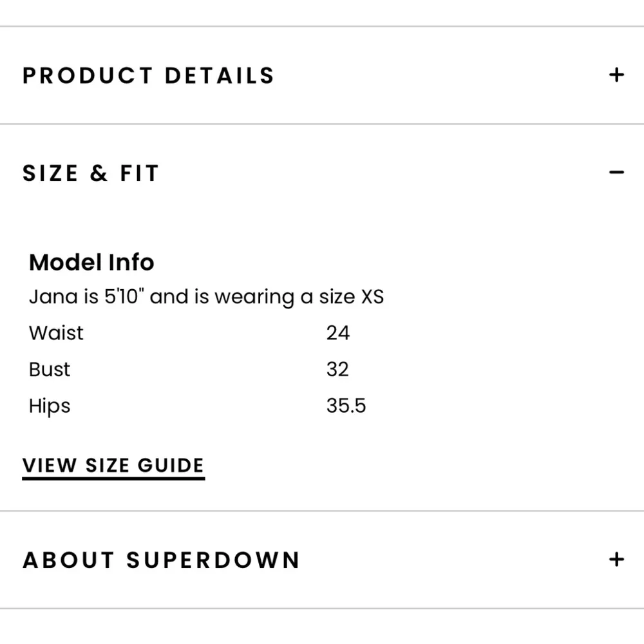Click the underline beneath VIEW SIZE GUIDE

113,478
